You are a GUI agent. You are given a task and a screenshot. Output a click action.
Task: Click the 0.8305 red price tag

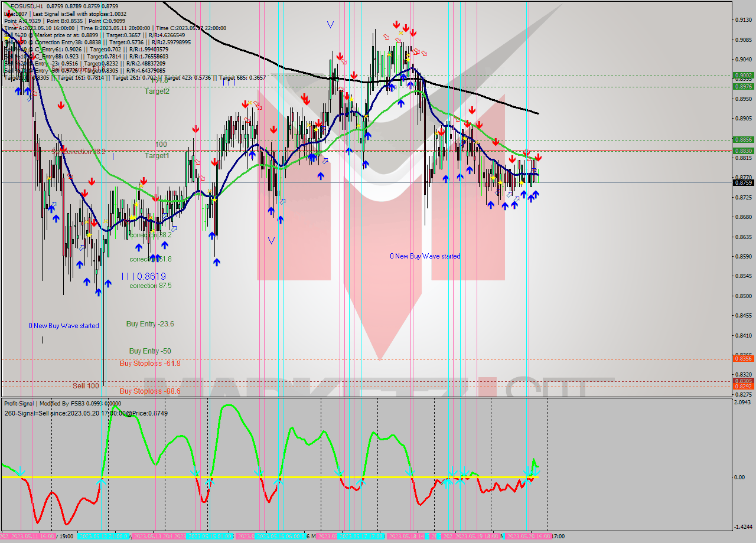[x=743, y=381]
